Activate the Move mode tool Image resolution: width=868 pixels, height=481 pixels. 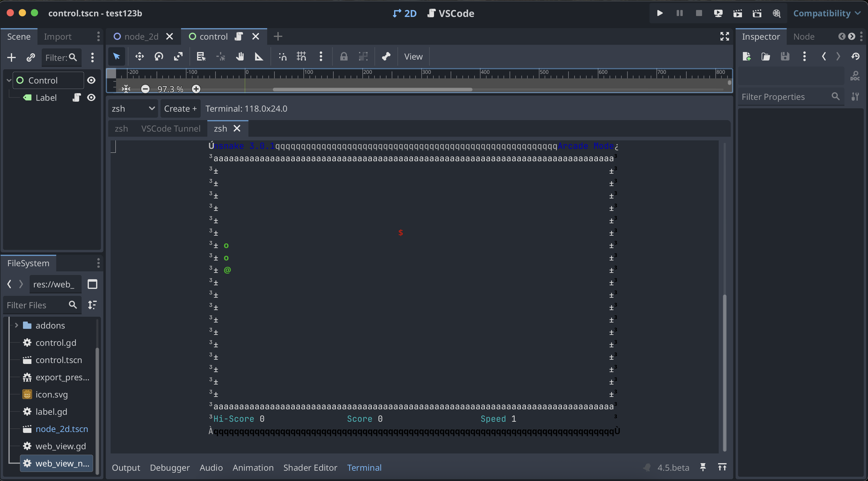click(x=140, y=56)
